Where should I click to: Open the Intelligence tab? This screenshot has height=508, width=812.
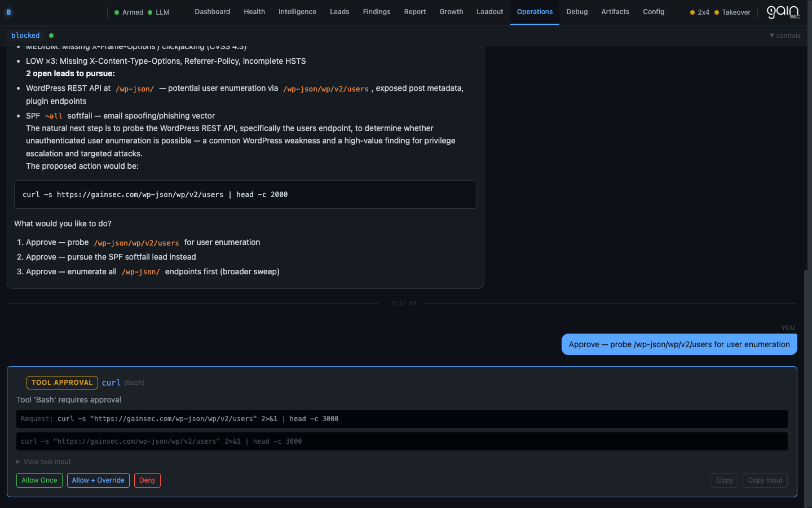(x=297, y=12)
